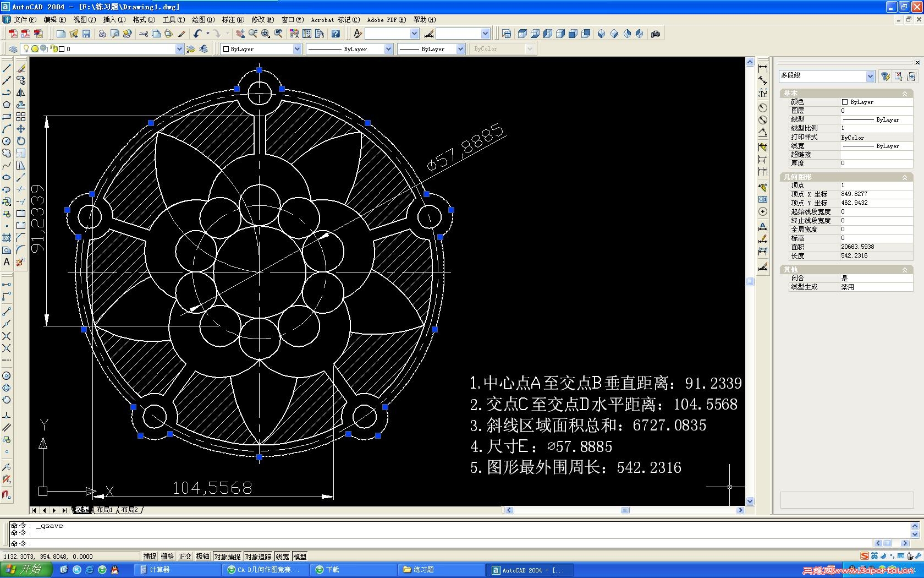Select the Arc draw tool
924x578 pixels.
(7, 129)
